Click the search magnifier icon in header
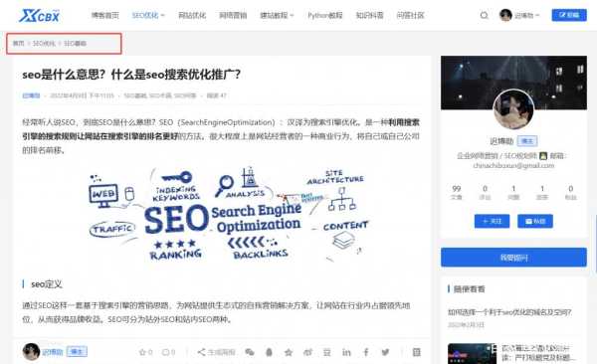The width and height of the screenshot is (597, 364). (x=484, y=16)
